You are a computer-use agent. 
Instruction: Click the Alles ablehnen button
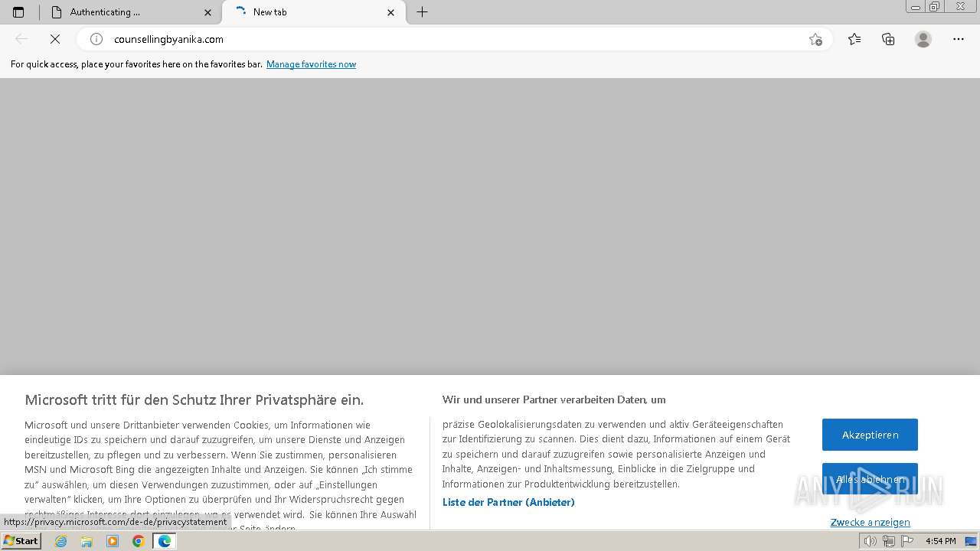point(870,479)
